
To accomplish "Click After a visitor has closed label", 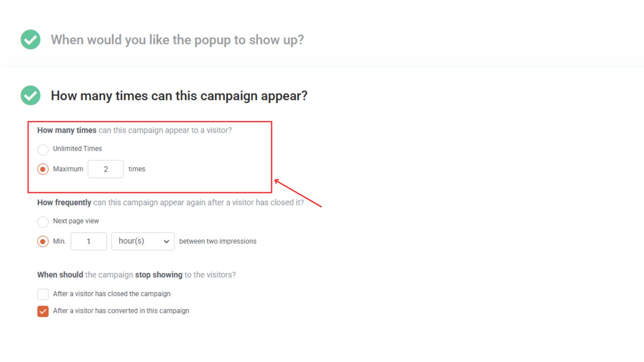I will tap(112, 294).
